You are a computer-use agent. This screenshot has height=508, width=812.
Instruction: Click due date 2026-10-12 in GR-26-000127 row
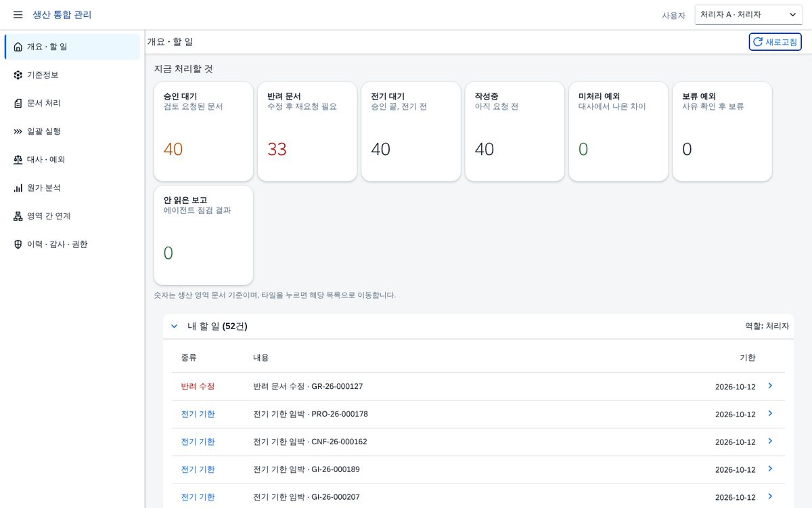click(x=736, y=387)
